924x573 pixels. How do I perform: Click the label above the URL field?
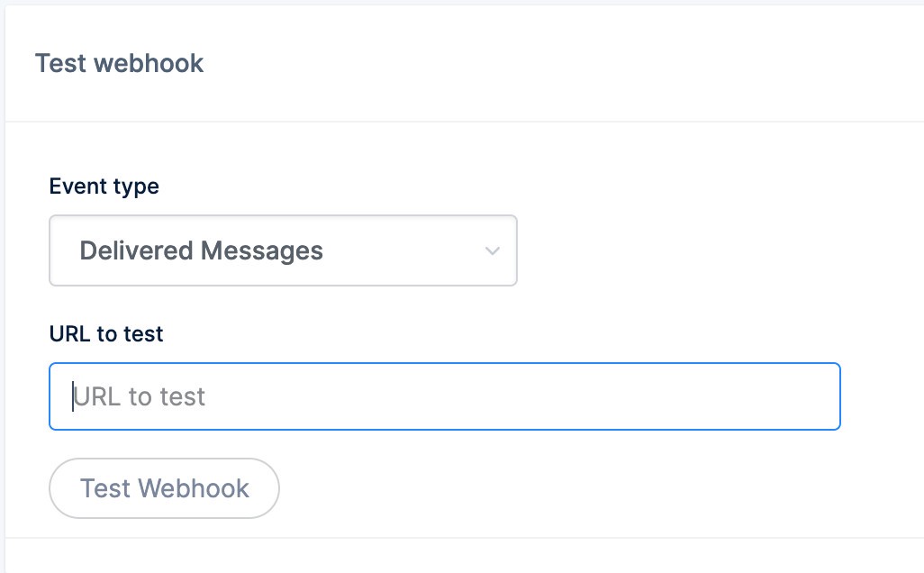pyautogui.click(x=106, y=334)
